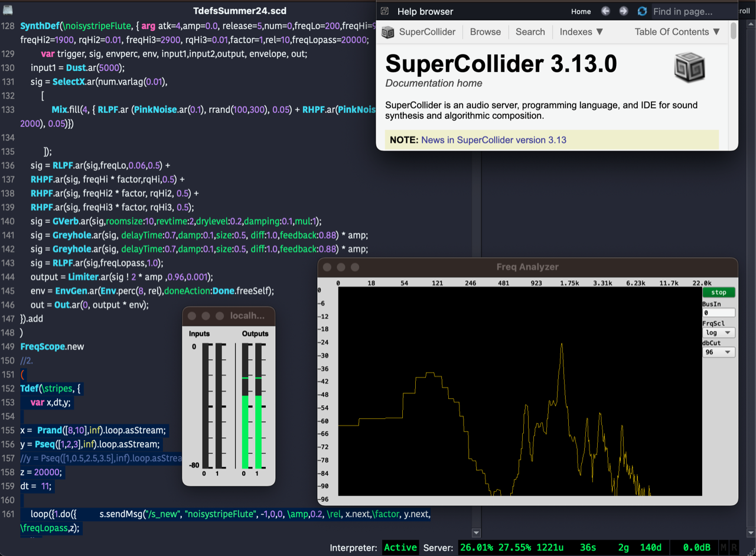Click the Help browser forward arrow
The height and width of the screenshot is (556, 756).
(x=623, y=11)
